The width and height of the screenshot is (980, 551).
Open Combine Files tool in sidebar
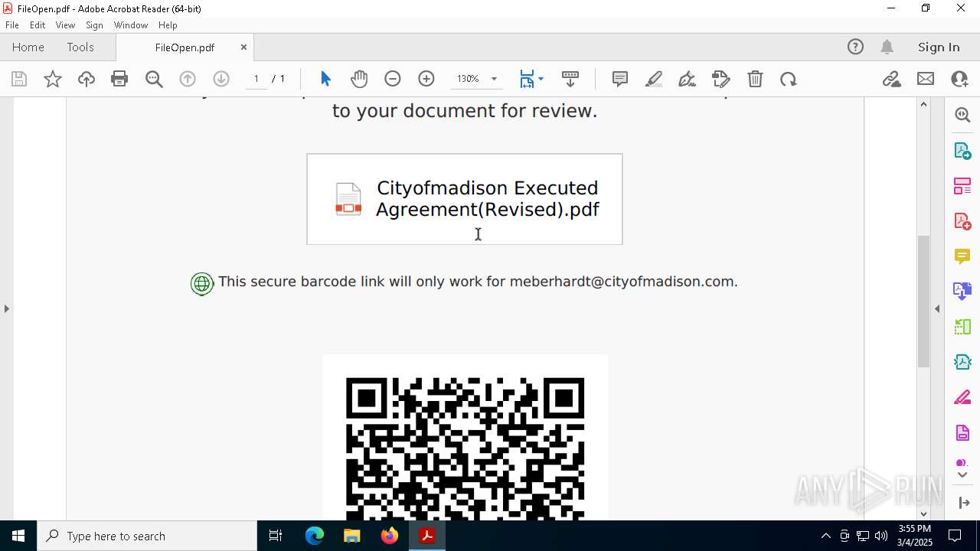tap(962, 292)
